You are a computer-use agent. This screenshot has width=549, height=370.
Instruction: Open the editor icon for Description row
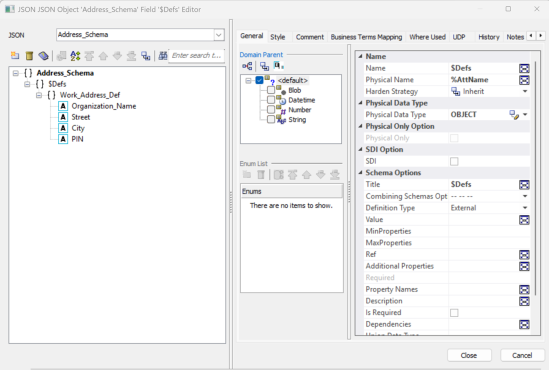click(x=524, y=301)
